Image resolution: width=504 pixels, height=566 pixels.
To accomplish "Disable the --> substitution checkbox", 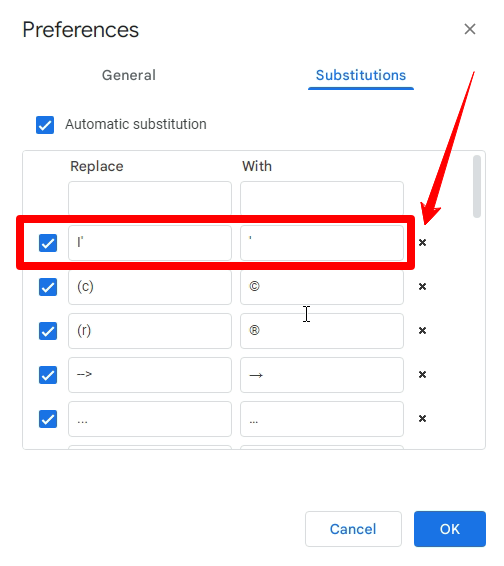I will [48, 375].
